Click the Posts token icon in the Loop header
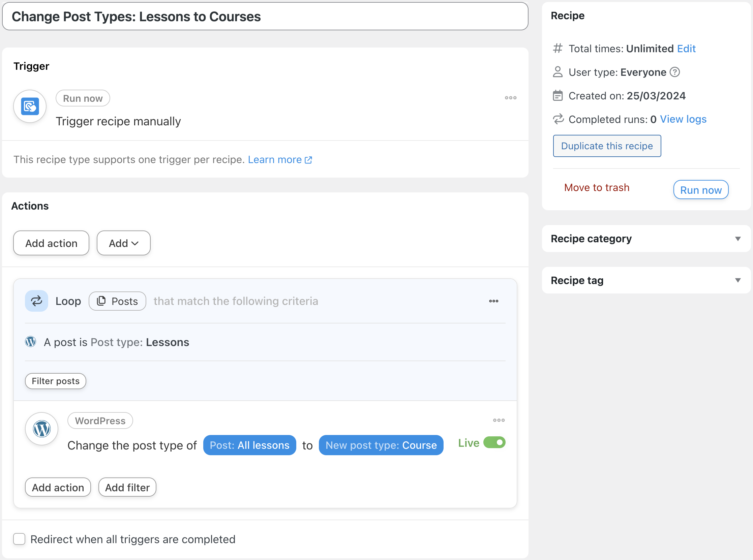Screen dimensions: 753x560 (x=101, y=301)
